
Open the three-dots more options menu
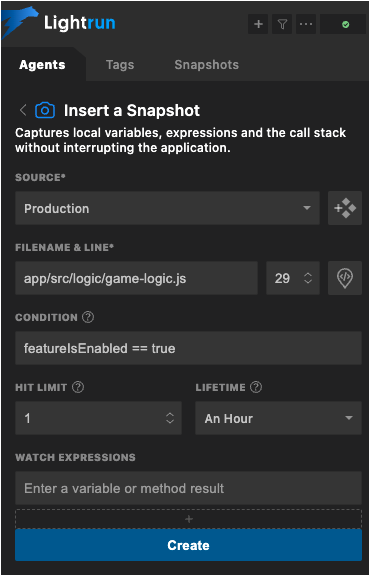pos(306,24)
